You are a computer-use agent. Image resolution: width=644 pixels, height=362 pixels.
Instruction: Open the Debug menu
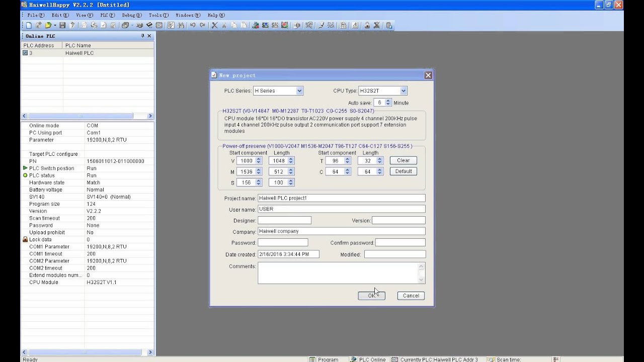click(132, 15)
